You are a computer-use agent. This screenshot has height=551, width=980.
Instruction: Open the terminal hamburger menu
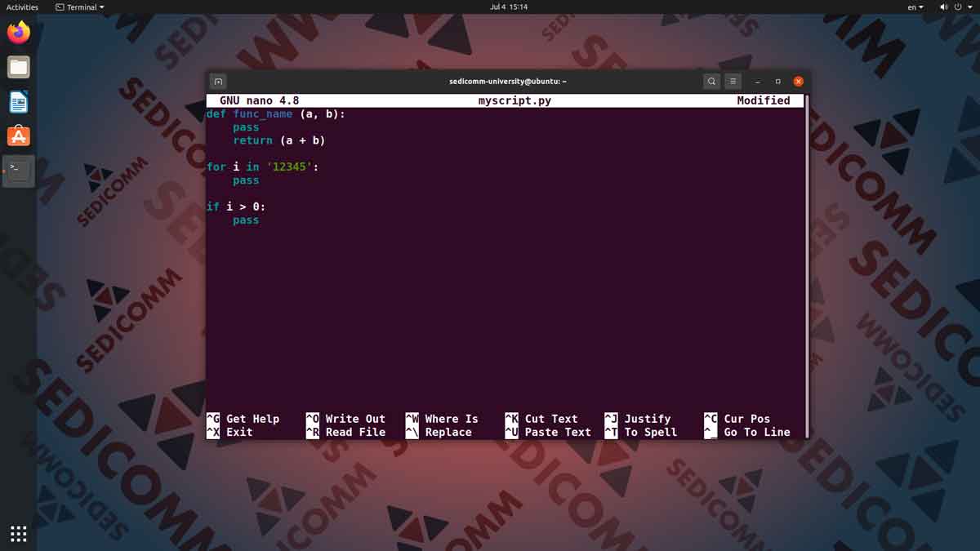733,82
